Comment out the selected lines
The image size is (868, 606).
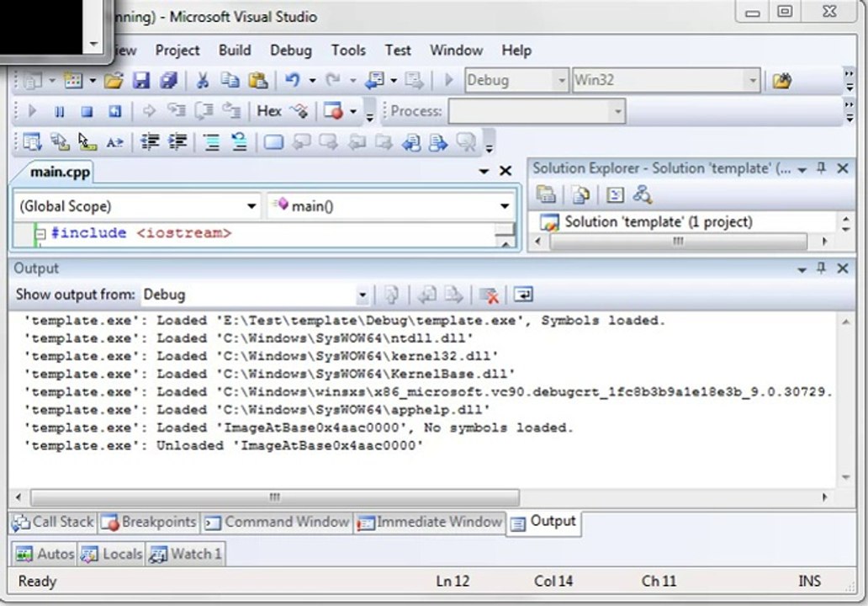point(211,142)
